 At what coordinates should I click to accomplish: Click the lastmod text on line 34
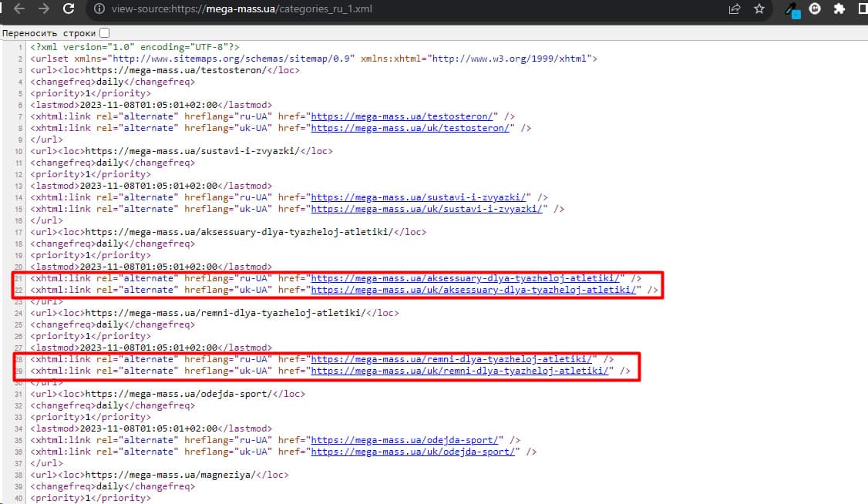click(x=151, y=428)
